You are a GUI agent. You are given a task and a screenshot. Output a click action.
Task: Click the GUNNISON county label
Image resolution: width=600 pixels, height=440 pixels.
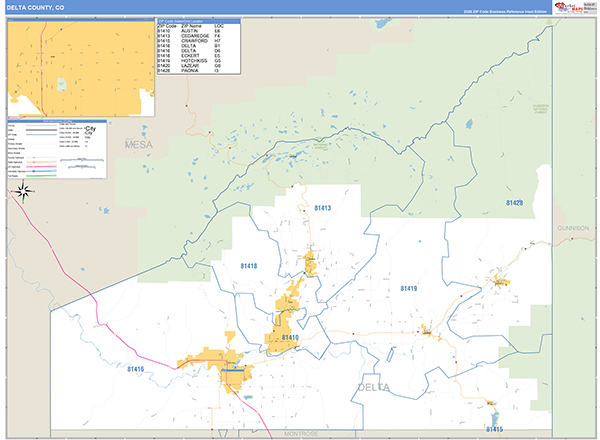(x=575, y=229)
